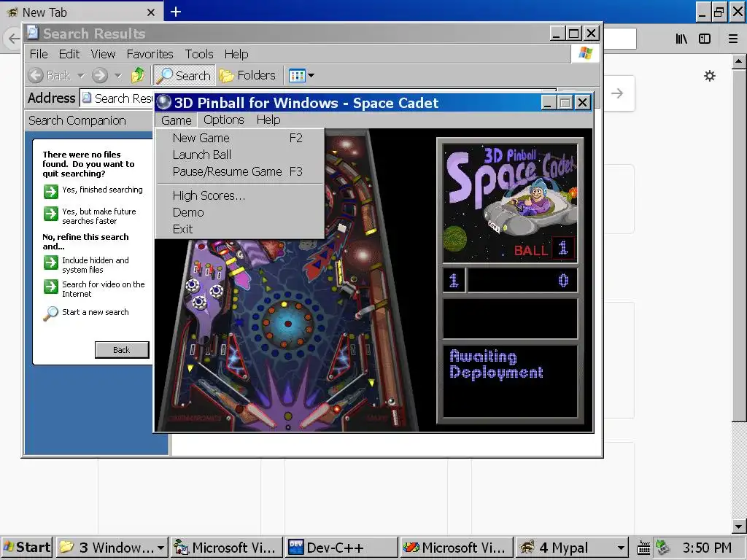The height and width of the screenshot is (560, 747).
Task: Open browser Library icon
Action: [681, 39]
